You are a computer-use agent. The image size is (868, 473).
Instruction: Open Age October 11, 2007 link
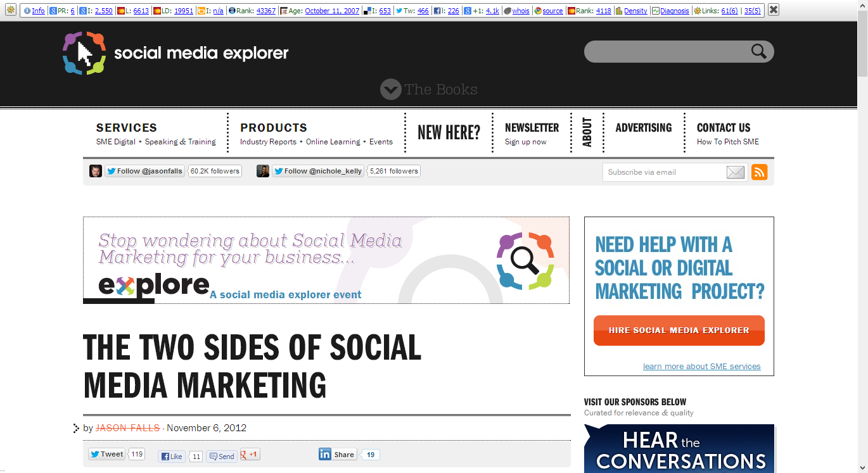point(332,11)
